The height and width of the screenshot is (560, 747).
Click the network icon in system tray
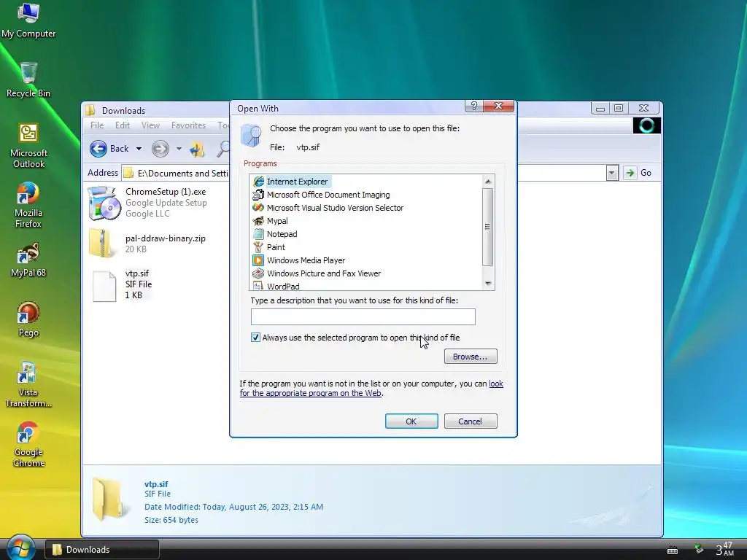(x=698, y=549)
